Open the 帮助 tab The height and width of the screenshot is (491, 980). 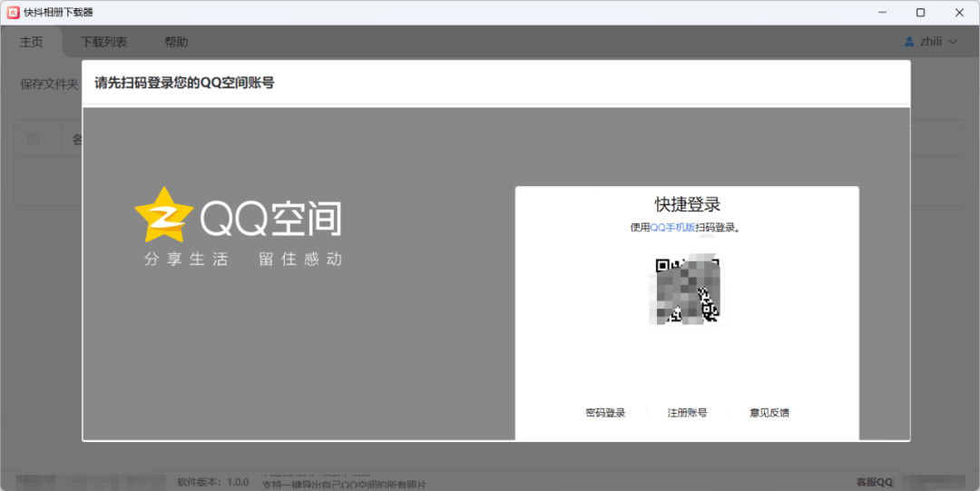click(x=176, y=42)
